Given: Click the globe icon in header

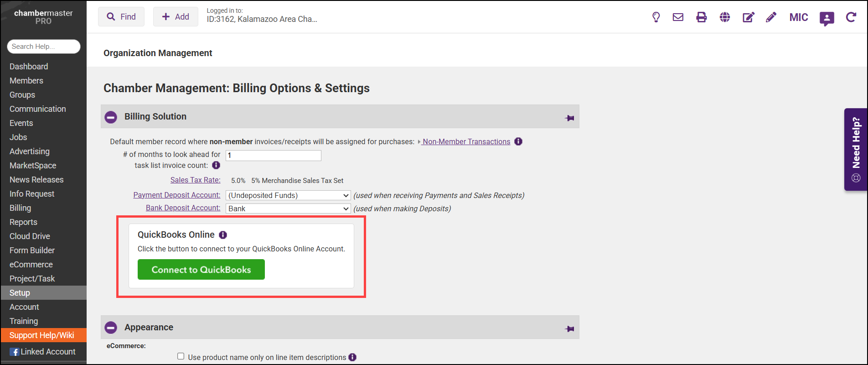Looking at the screenshot, I should (725, 17).
